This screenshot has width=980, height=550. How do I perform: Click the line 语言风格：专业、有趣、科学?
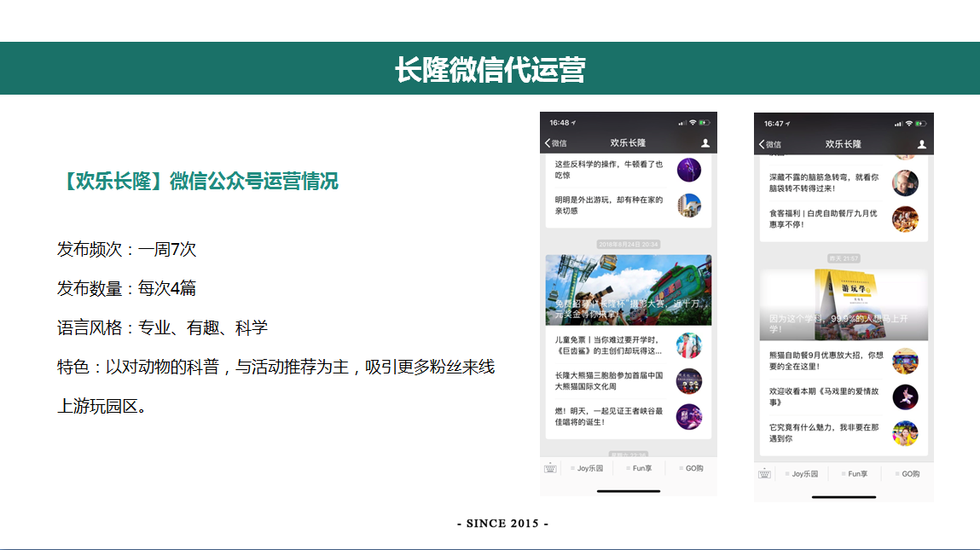point(163,328)
